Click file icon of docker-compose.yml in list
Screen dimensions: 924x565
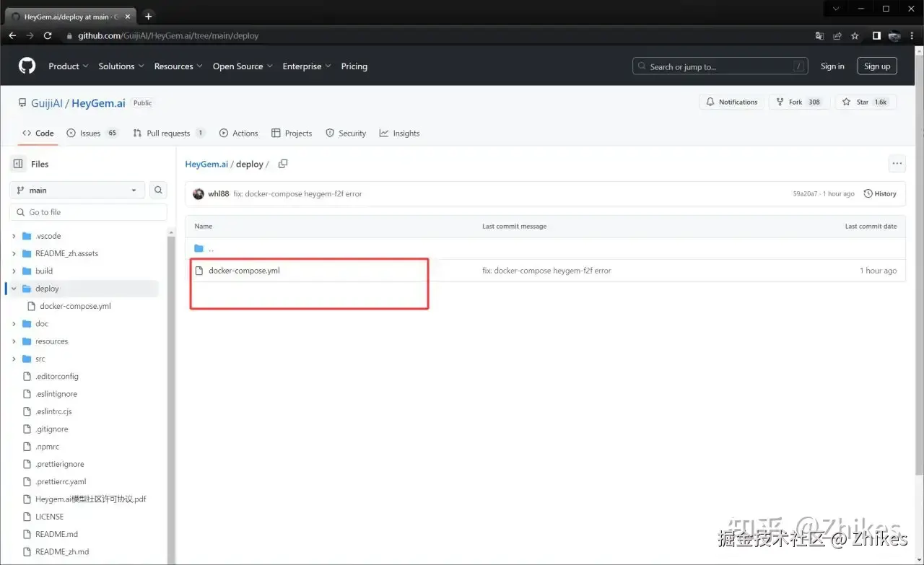tap(199, 271)
